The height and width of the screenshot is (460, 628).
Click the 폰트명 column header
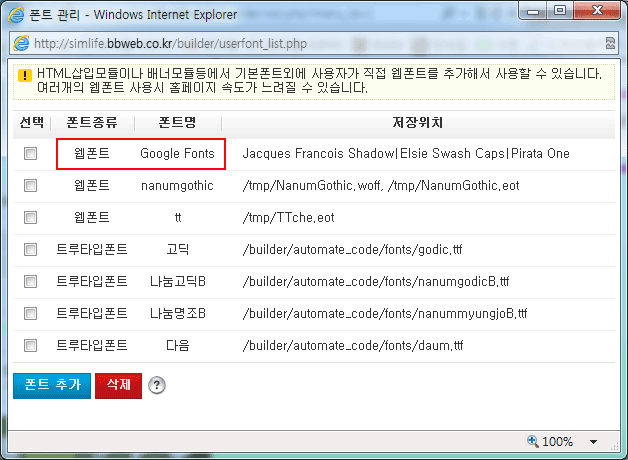178,123
